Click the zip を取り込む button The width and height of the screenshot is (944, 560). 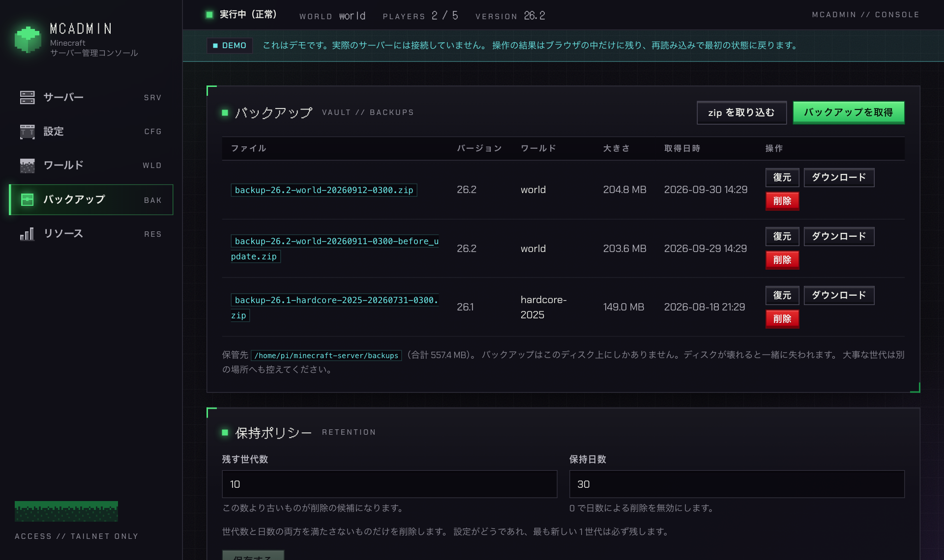[x=741, y=112]
